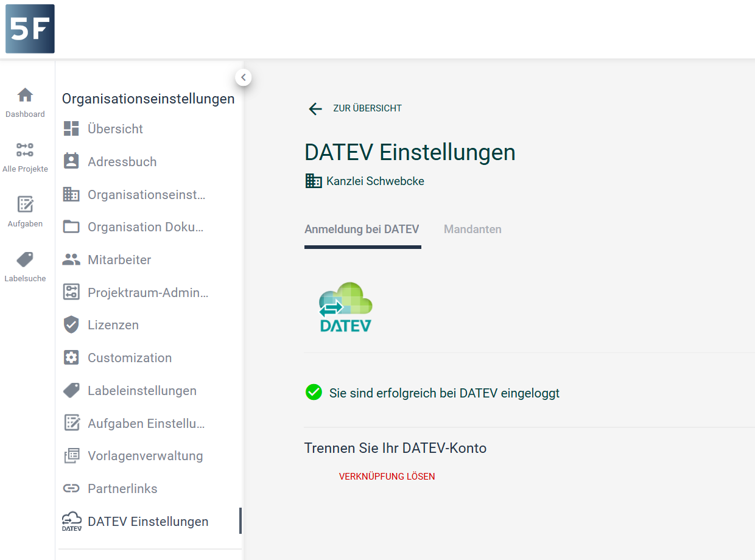The height and width of the screenshot is (560, 755).
Task: Click the Lizenzen shield icon
Action: 71,324
